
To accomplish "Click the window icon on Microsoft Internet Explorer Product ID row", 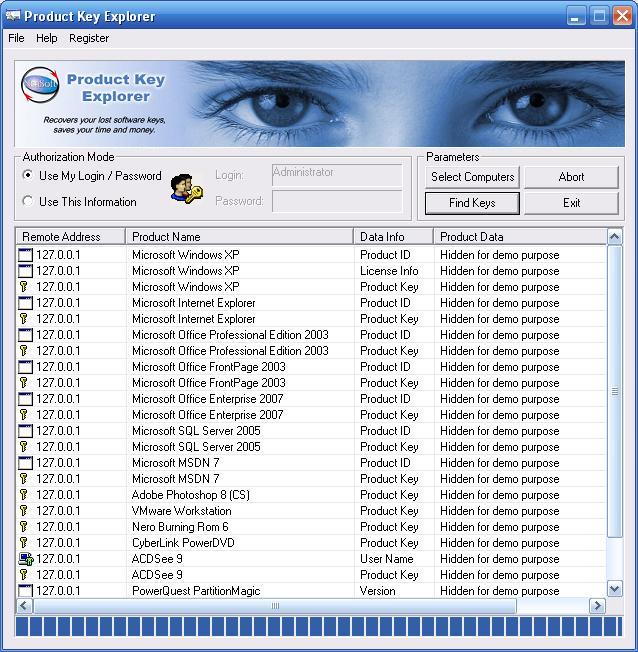I will point(25,303).
